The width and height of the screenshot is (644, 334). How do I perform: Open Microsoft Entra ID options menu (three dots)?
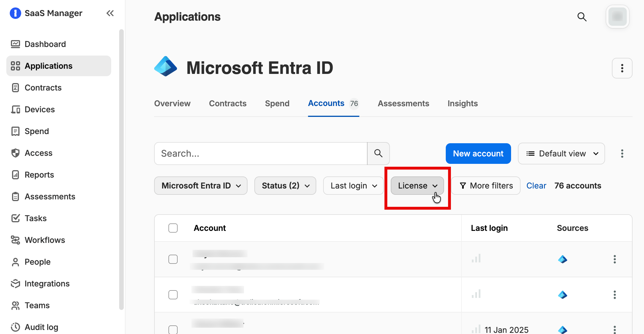click(622, 68)
